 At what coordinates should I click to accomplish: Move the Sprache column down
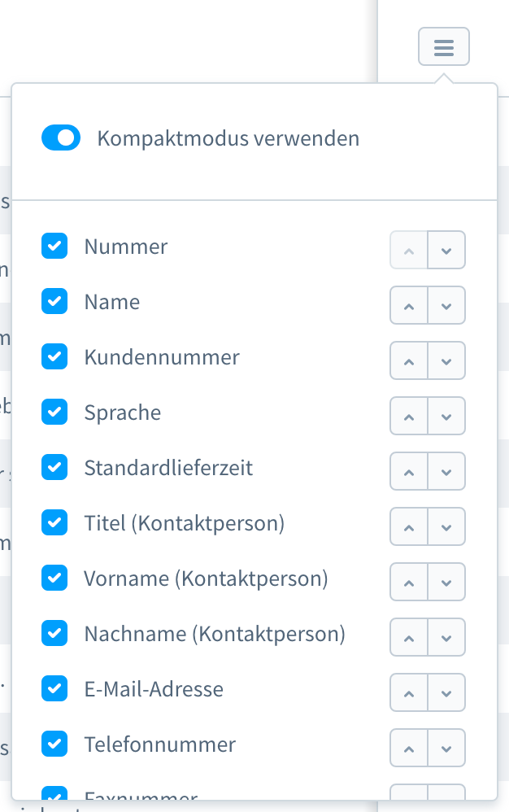446,416
